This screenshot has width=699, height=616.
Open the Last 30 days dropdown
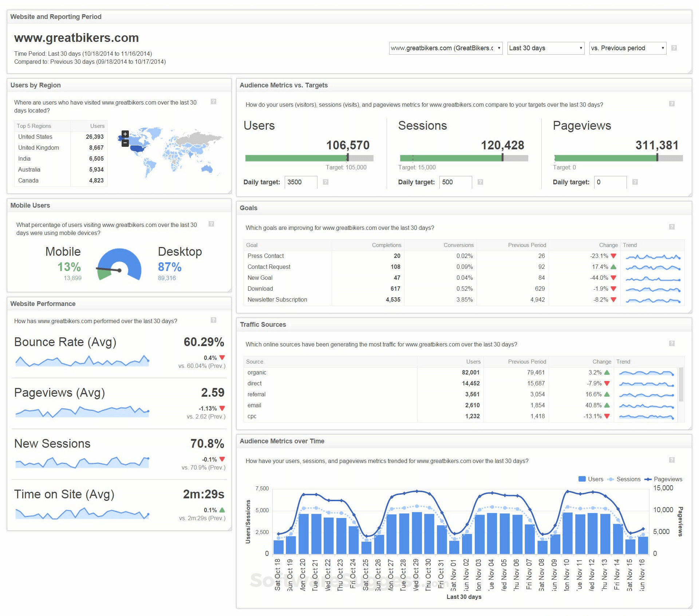tap(546, 48)
